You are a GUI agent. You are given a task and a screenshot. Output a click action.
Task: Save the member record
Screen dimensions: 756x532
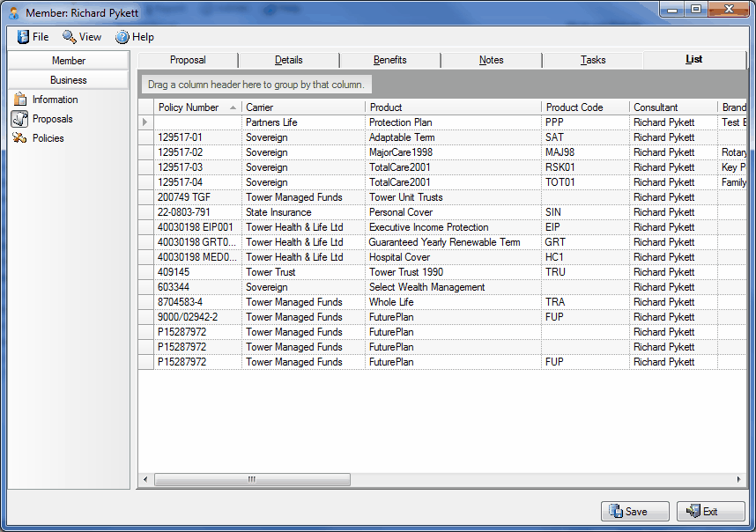click(635, 511)
